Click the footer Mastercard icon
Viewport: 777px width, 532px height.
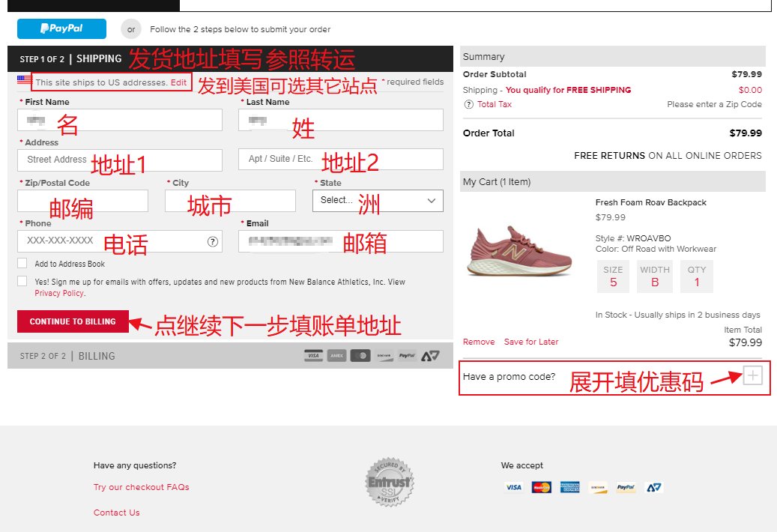pos(542,488)
